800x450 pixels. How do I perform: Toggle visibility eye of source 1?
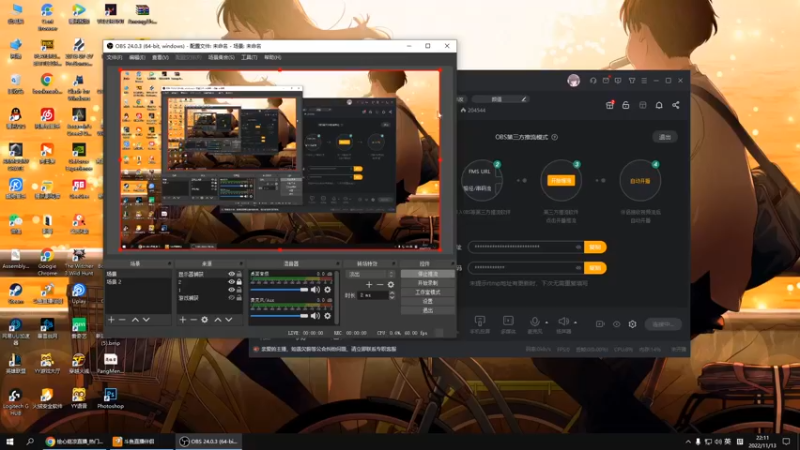pyautogui.click(x=231, y=290)
